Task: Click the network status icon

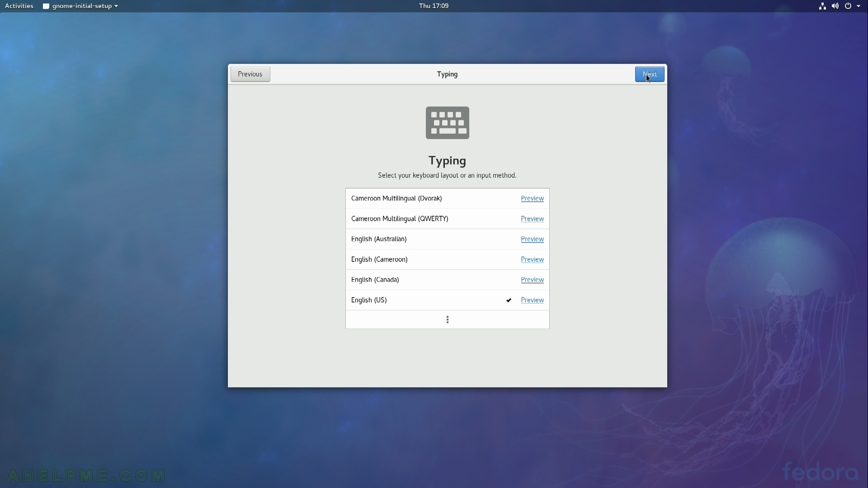Action: 822,6
